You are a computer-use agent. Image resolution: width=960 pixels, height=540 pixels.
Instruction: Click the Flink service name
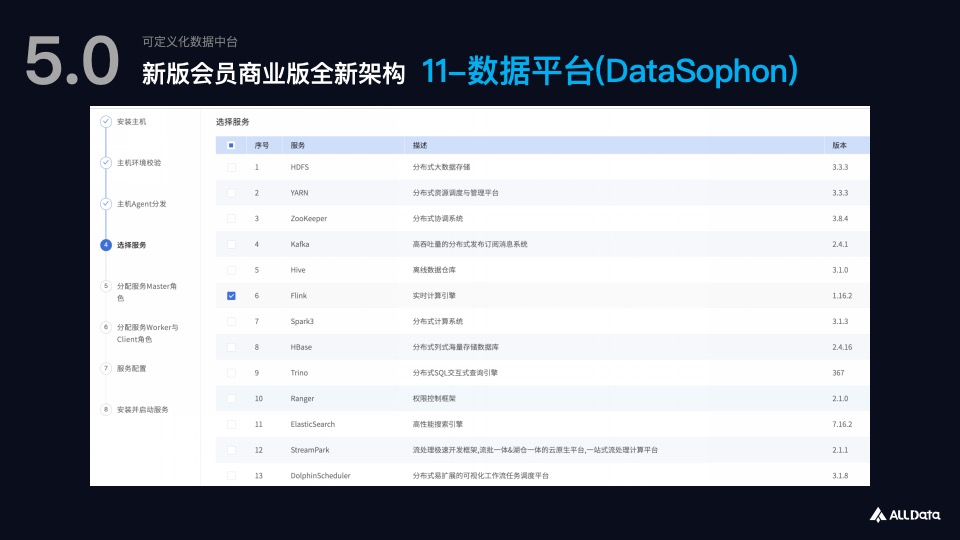point(299,296)
